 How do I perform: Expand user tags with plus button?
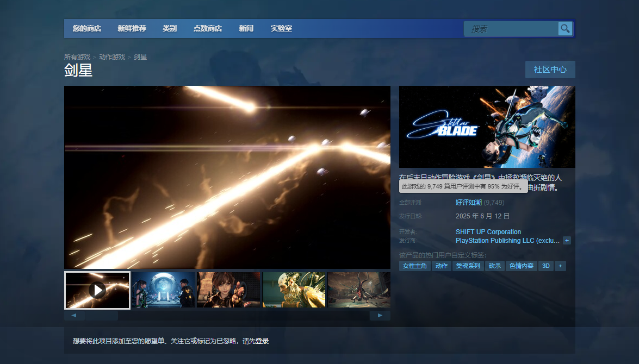tap(560, 266)
